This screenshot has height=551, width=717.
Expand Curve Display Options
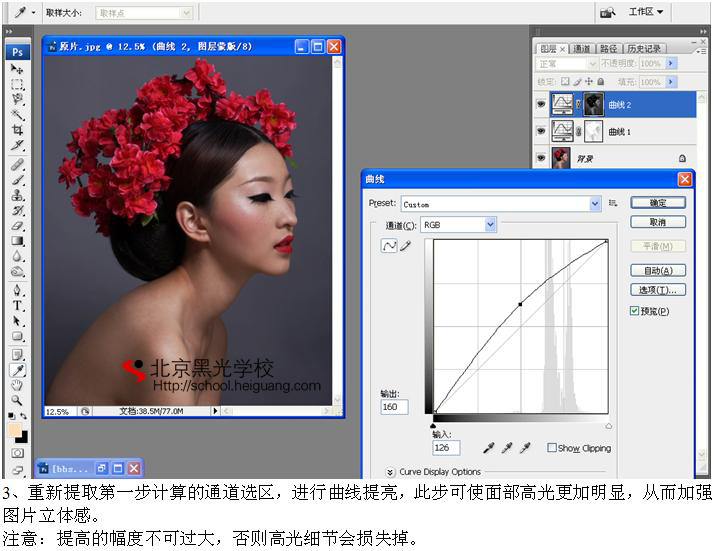pyautogui.click(x=390, y=472)
